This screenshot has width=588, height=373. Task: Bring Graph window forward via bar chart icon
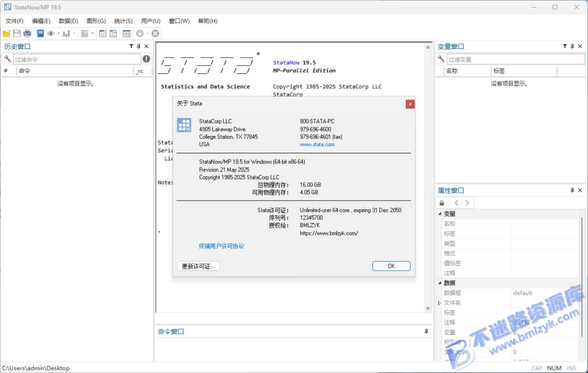66,33
